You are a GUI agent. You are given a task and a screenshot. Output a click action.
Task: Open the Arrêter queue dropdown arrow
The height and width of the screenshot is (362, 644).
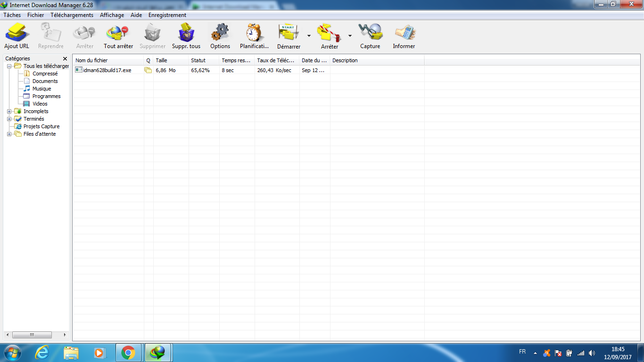click(x=350, y=35)
